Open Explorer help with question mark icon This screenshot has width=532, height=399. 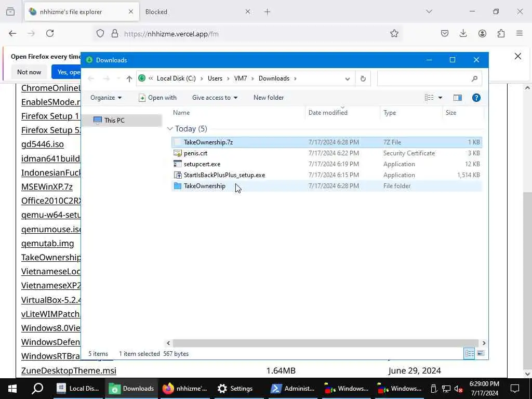(476, 98)
